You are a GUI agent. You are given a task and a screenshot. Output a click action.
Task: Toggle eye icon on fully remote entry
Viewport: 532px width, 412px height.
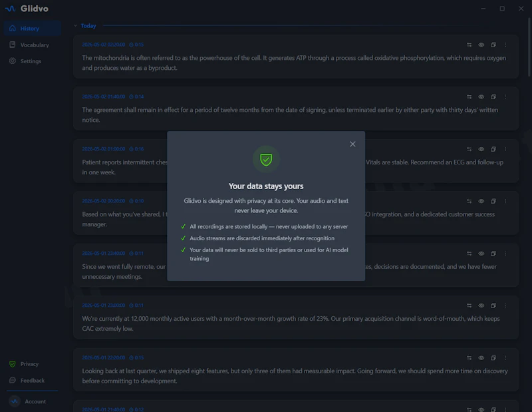481,254
